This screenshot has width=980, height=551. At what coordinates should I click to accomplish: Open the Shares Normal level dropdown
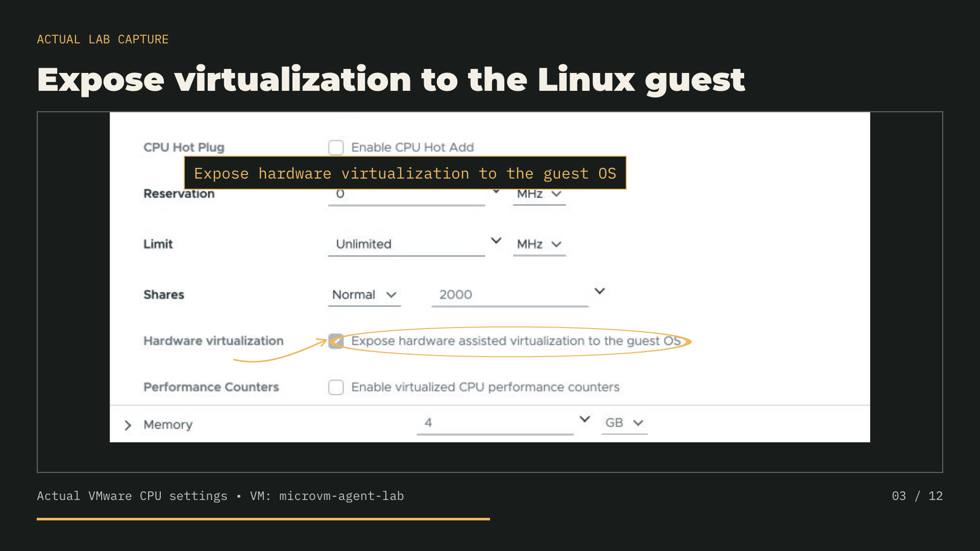pos(364,295)
